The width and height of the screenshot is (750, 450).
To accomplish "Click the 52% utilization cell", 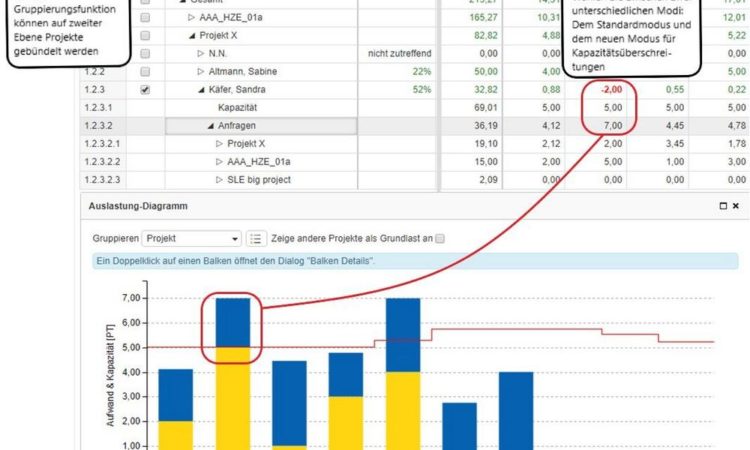I will click(x=422, y=89).
